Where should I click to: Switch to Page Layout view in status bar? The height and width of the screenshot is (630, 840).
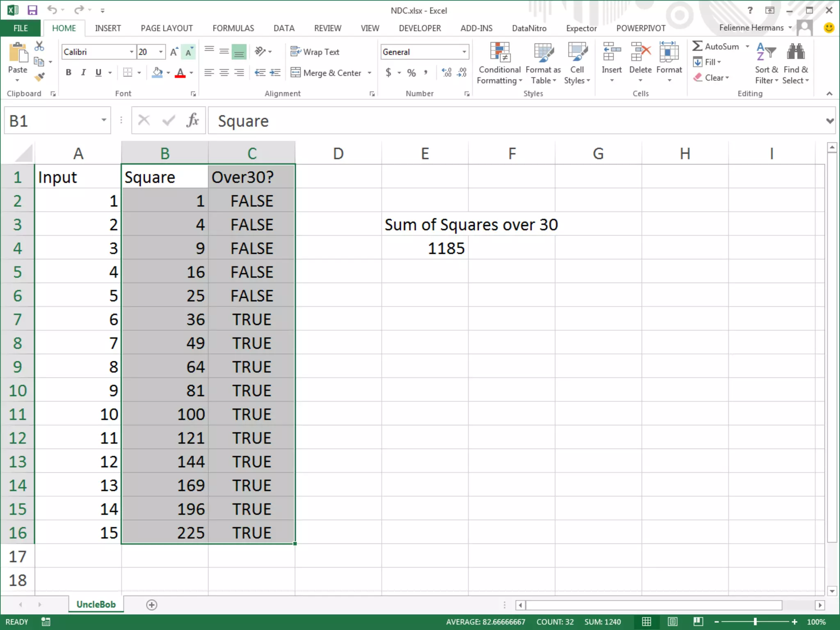(673, 621)
